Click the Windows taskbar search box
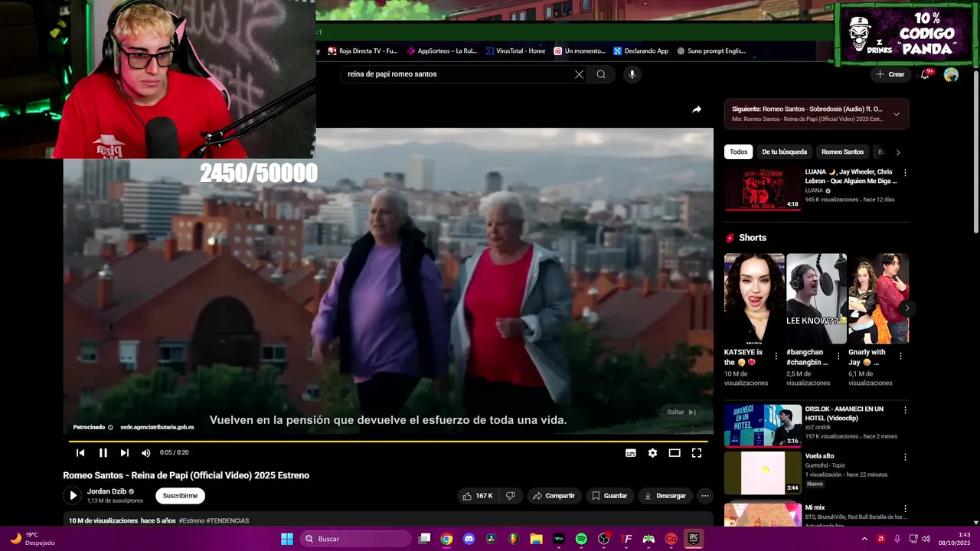Viewport: 980px width, 551px height. point(356,539)
